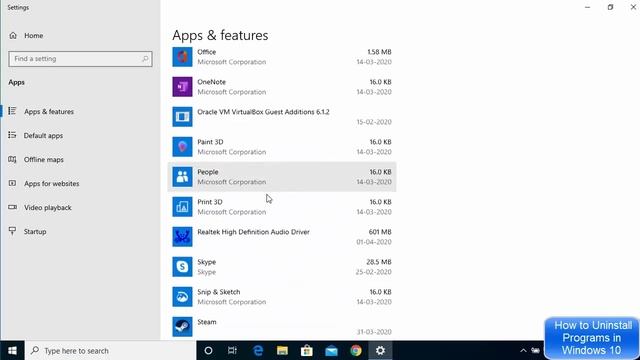The height and width of the screenshot is (360, 640).
Task: Click the taskbar Type here to search box
Action: (x=110, y=351)
